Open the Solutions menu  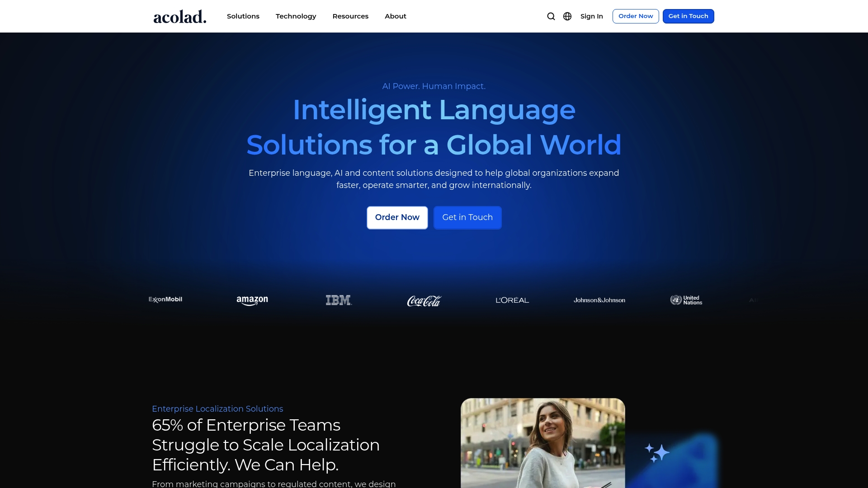pos(243,16)
